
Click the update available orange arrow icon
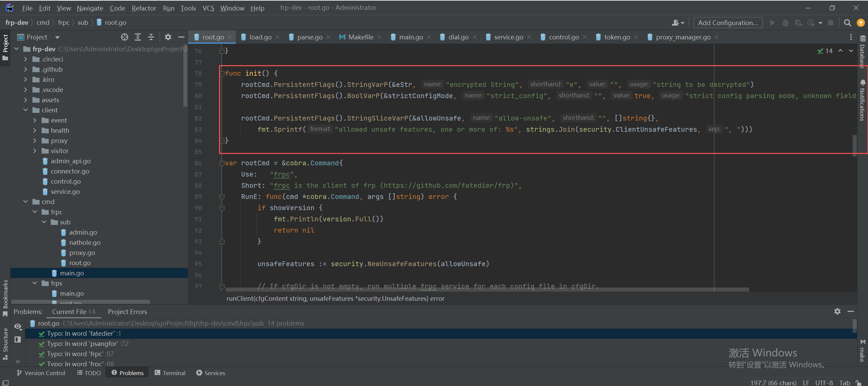pyautogui.click(x=861, y=23)
